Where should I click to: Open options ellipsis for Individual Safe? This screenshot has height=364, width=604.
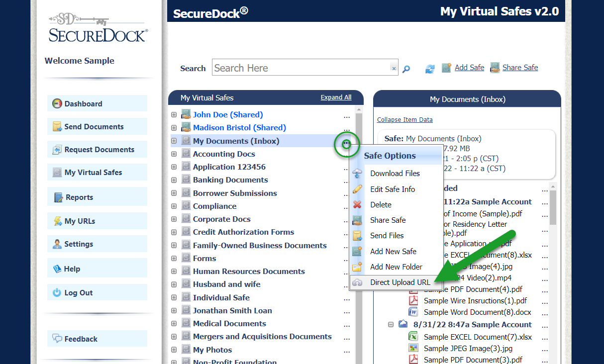(347, 300)
